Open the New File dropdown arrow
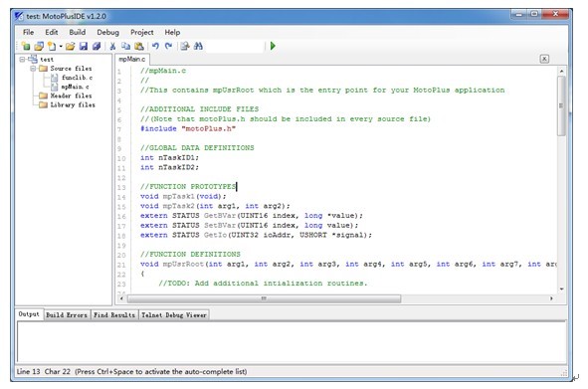Image resolution: width=588 pixels, height=389 pixels. point(61,46)
